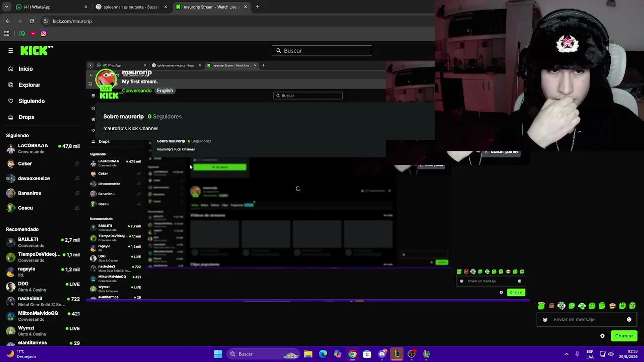
Task: Open davooxeneize channel in the large sidebar
Action: (x=43, y=178)
